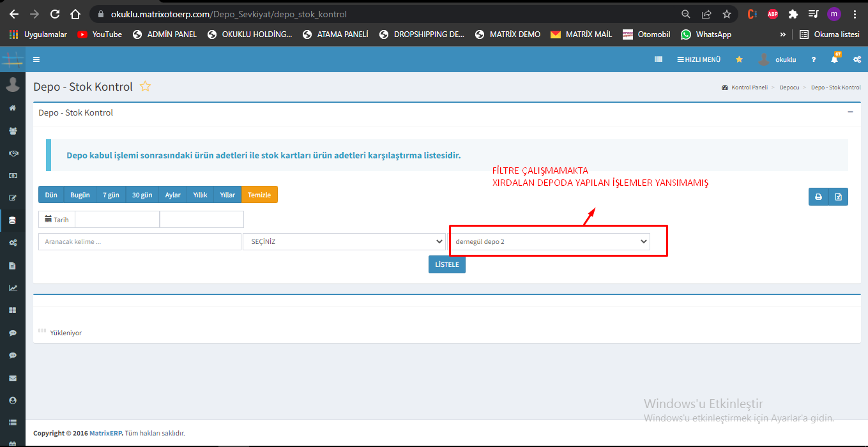Open the database stack sidebar icon
The image size is (868, 447).
(13, 220)
